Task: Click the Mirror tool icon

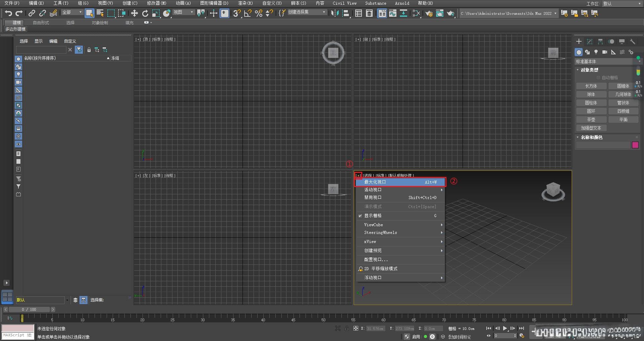Action: coord(335,13)
